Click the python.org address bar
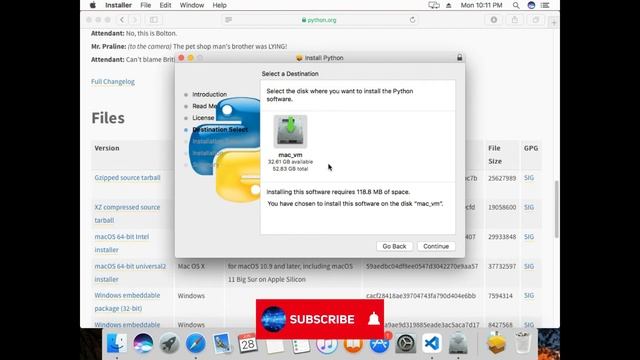This screenshot has width=640, height=360. [319, 20]
